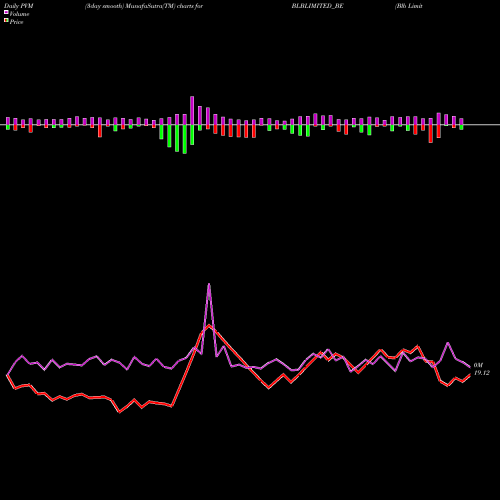
Task: Click the longest green bar below baseline
Action: pyautogui.click(x=185, y=139)
